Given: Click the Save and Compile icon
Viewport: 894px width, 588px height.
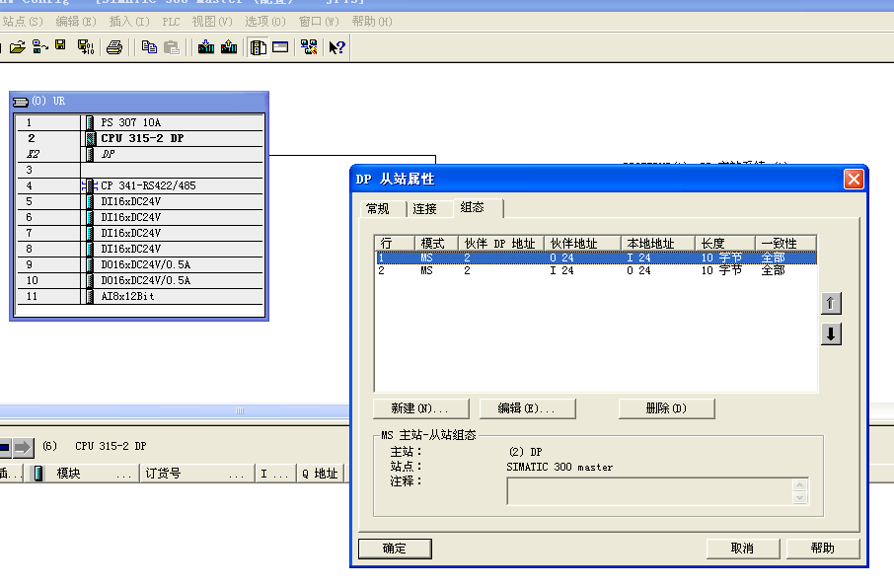Looking at the screenshot, I should pos(86,47).
